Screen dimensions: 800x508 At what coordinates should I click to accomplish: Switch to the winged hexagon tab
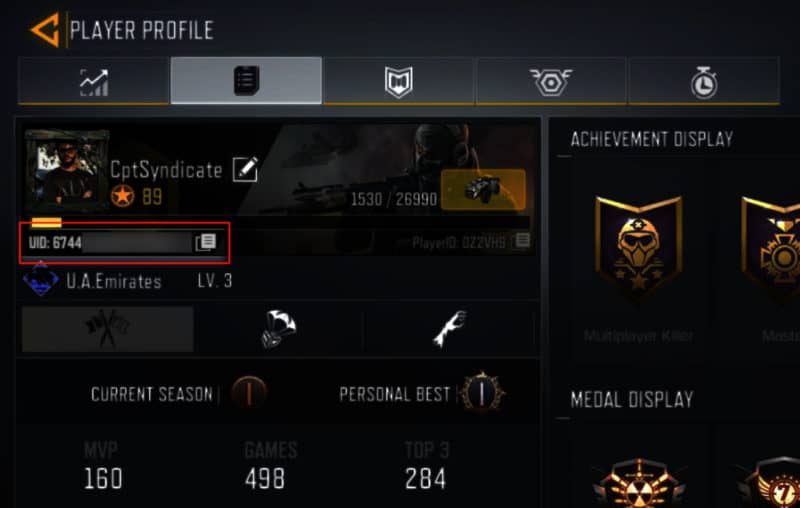point(551,81)
